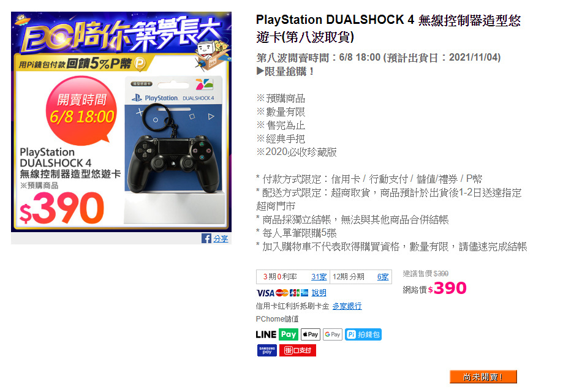Click the JCB card logo
The image size is (582, 392).
click(294, 293)
